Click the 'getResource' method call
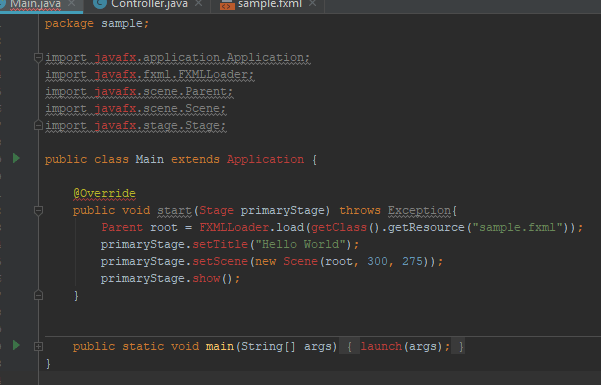601x385 pixels. coord(426,227)
